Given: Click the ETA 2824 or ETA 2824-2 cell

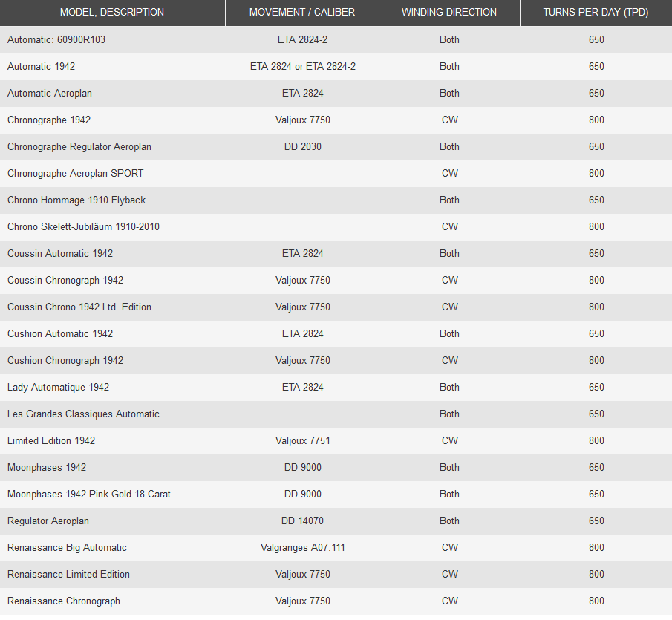Looking at the screenshot, I should [x=303, y=67].
